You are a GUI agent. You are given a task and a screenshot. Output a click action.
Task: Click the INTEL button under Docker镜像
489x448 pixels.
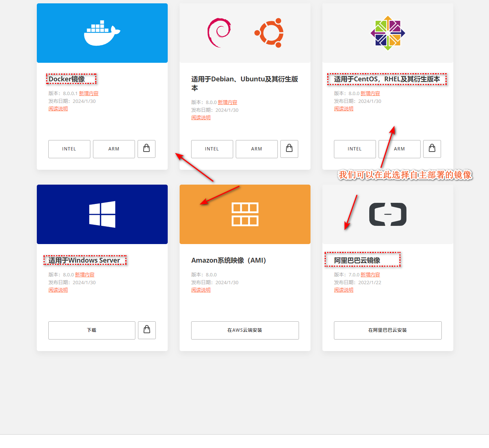tap(69, 149)
